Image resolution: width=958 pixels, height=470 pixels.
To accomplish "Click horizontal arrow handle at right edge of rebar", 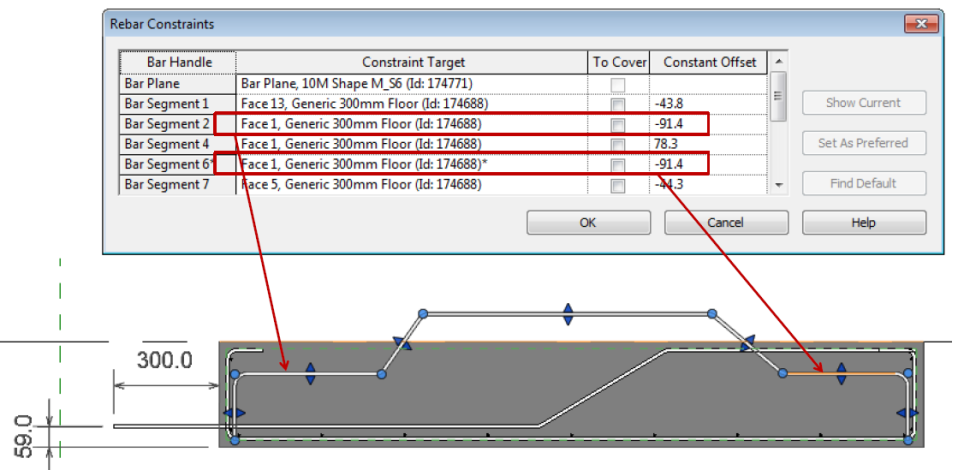I will pos(908,413).
